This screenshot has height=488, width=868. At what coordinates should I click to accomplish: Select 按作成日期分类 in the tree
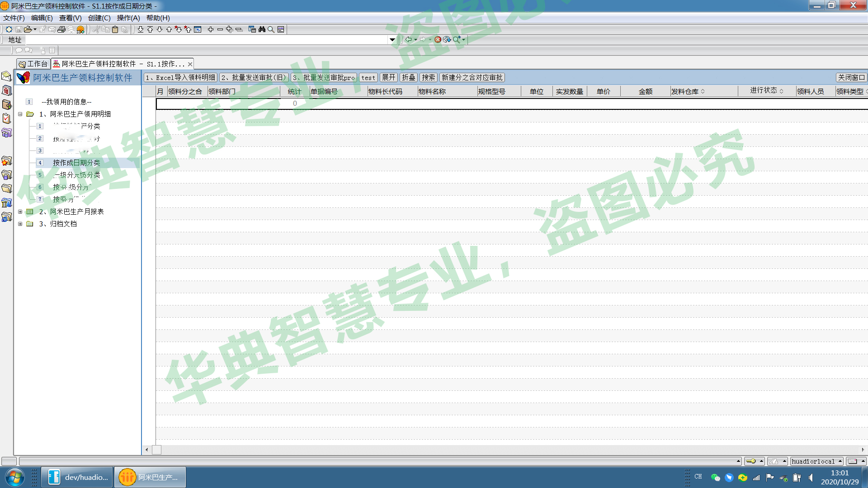pyautogui.click(x=76, y=163)
